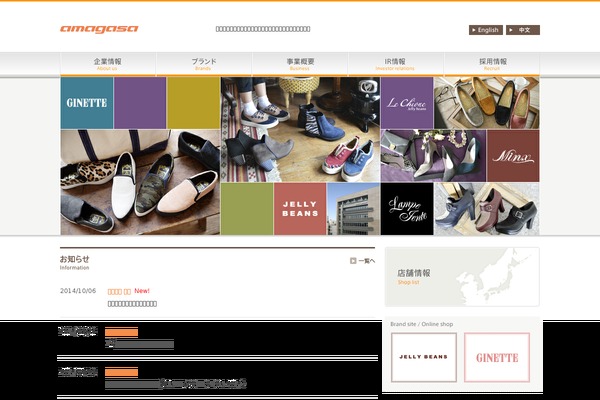Viewport: 600px width, 400px height.
Task: Click the amagasa logo
Action: click(99, 29)
